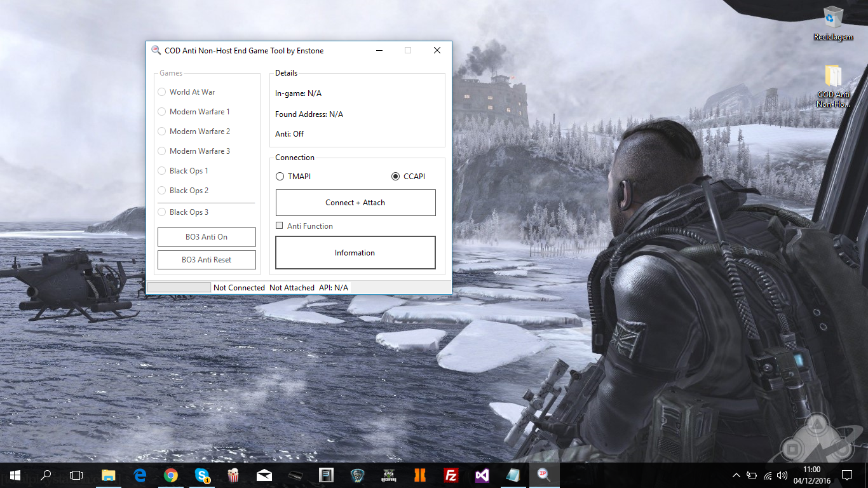Open Google Chrome from the taskbar
Viewport: 868px width, 488px height.
coord(170,475)
